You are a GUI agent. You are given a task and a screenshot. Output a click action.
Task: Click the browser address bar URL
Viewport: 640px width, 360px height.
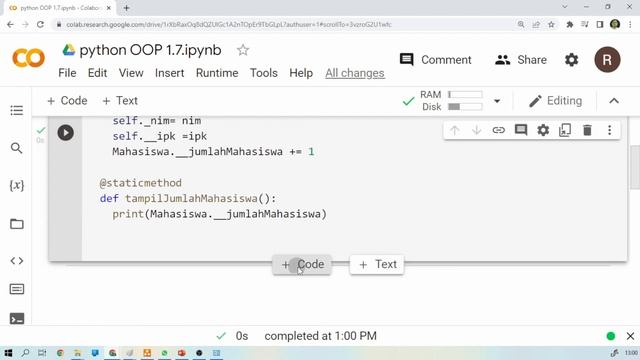click(229, 24)
